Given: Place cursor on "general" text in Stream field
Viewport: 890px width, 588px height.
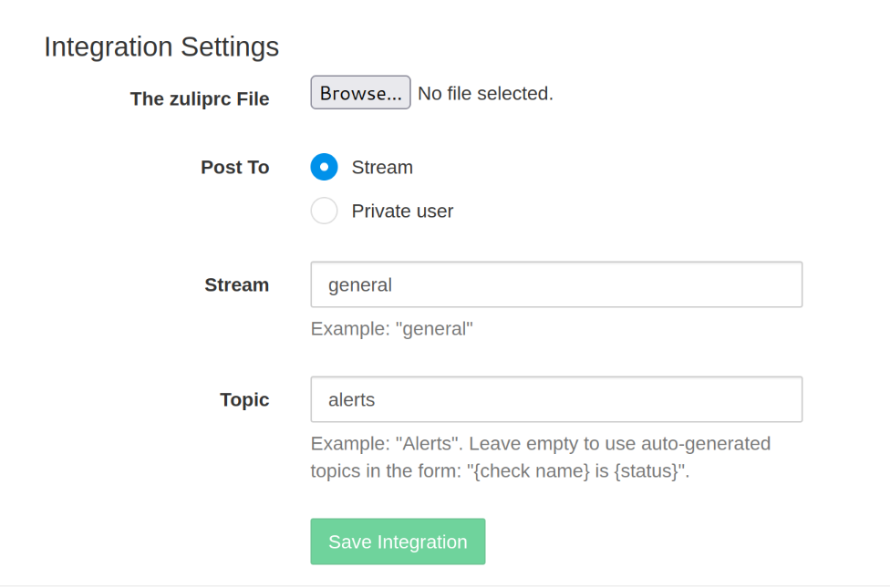Looking at the screenshot, I should coord(360,284).
